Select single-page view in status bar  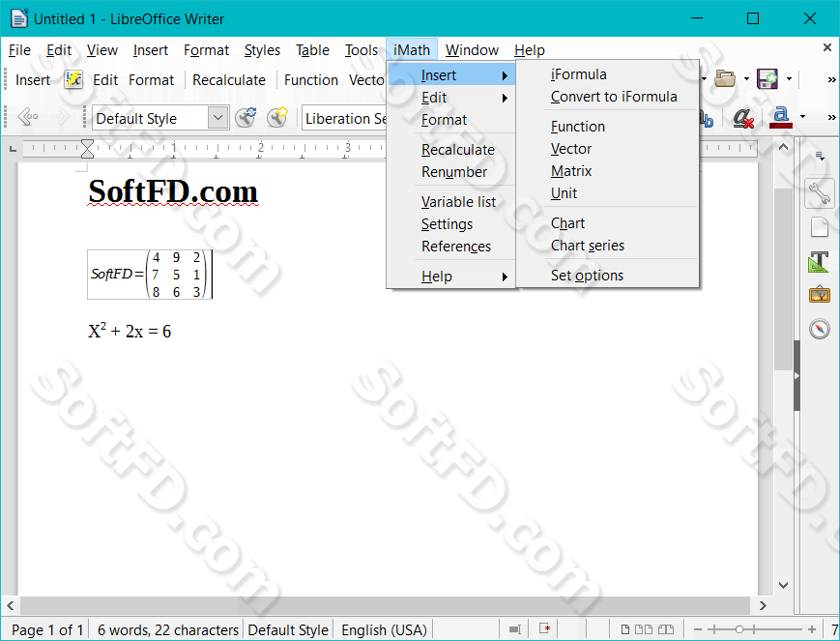tap(624, 629)
